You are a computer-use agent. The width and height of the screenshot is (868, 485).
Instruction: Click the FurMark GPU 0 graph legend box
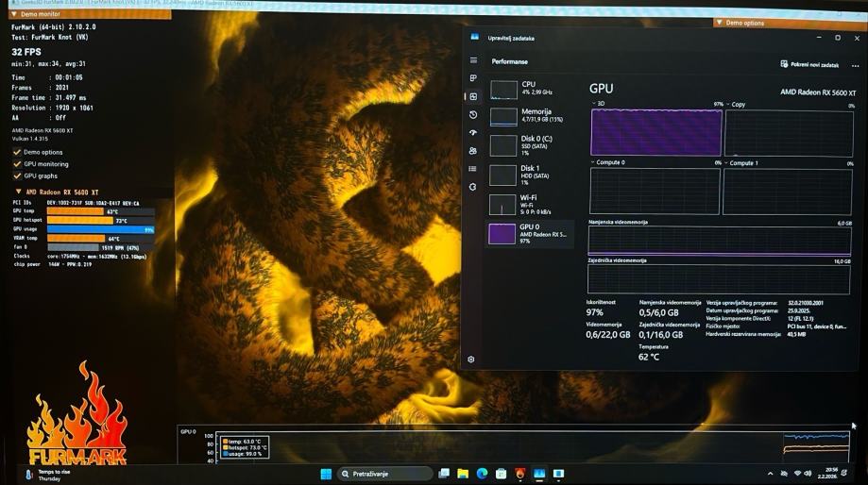coord(244,447)
